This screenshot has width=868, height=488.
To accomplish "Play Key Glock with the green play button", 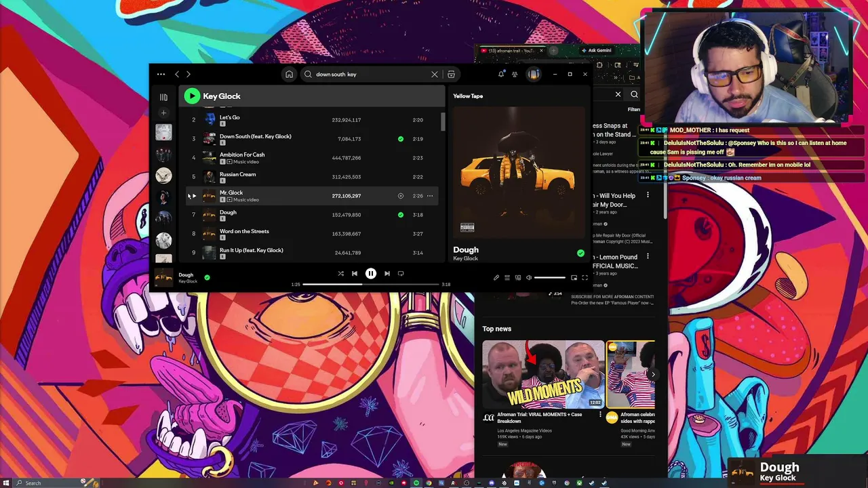I will click(x=192, y=96).
